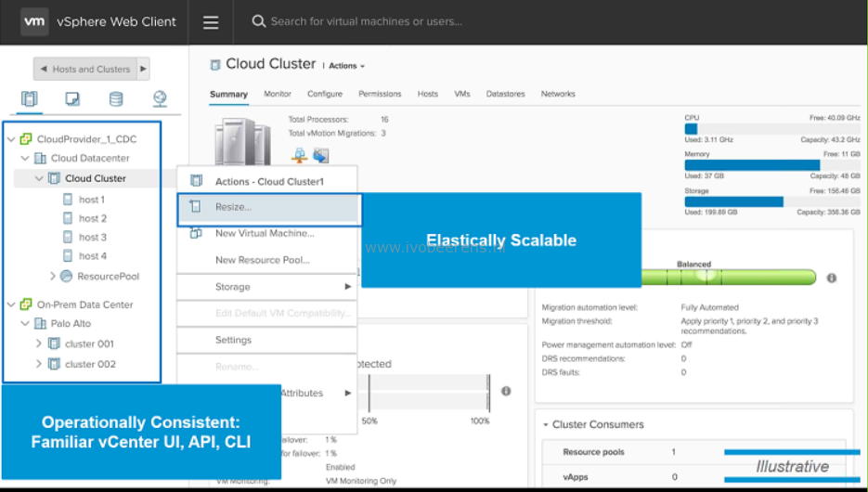The width and height of the screenshot is (868, 492).
Task: Choose New Virtual Machine... from the menu
Action: (x=266, y=234)
